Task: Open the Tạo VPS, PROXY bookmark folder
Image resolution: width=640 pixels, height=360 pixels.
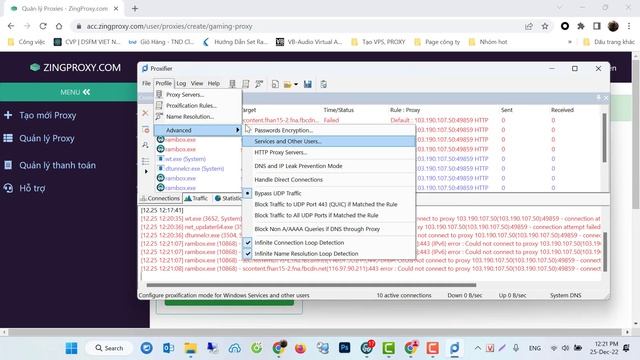Action: [378, 42]
